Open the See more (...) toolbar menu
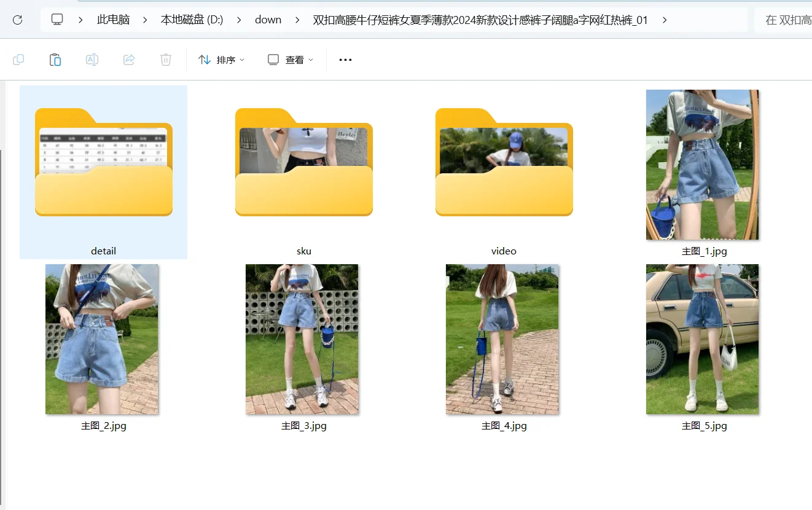 pos(345,59)
